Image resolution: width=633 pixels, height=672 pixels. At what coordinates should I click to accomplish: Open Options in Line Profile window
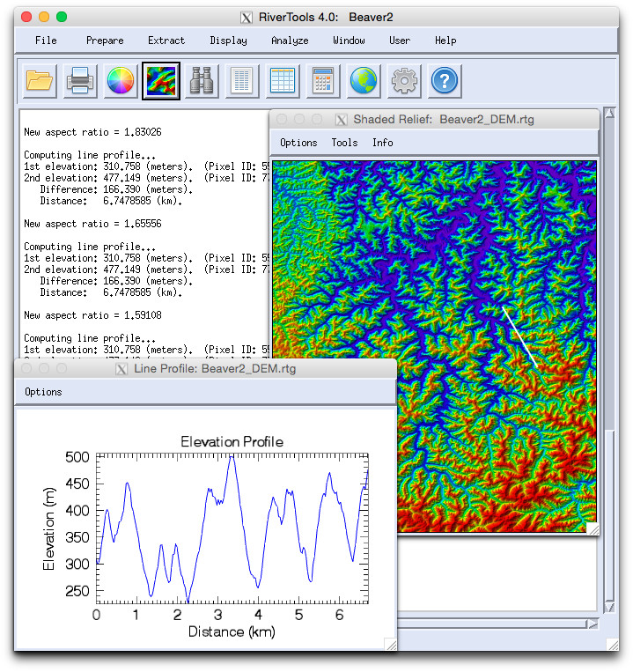point(43,392)
